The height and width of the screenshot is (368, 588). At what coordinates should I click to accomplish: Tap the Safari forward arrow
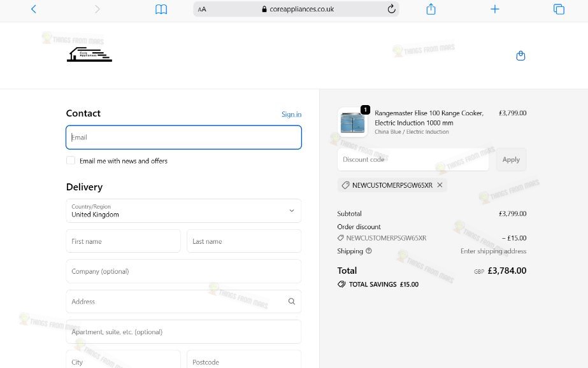pos(97,9)
